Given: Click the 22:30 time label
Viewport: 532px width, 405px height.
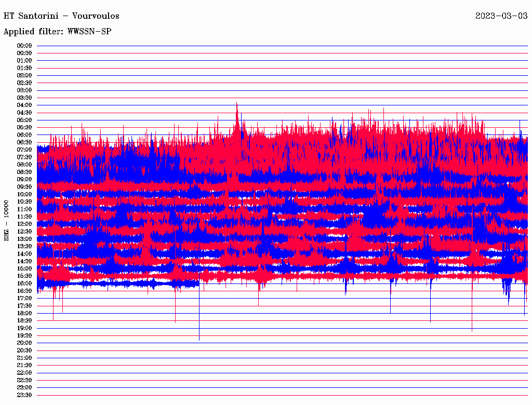Looking at the screenshot, I should pyautogui.click(x=24, y=380).
